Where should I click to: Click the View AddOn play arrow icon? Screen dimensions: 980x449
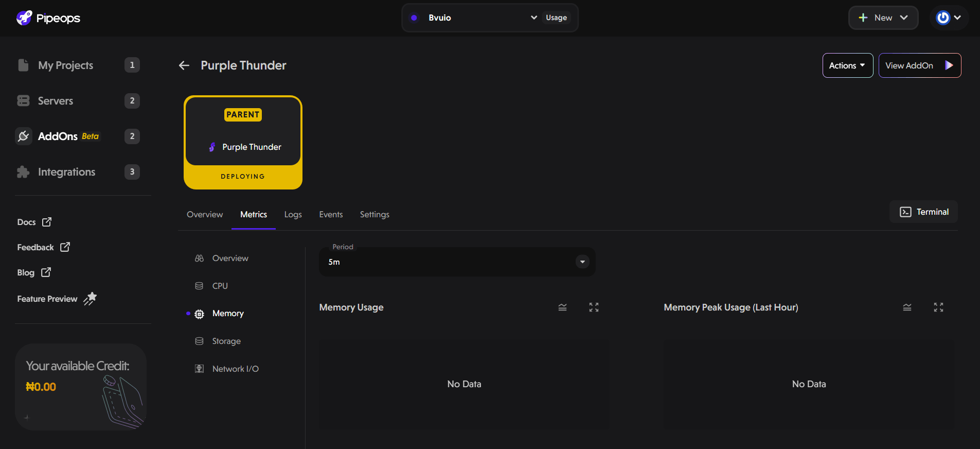point(949,65)
